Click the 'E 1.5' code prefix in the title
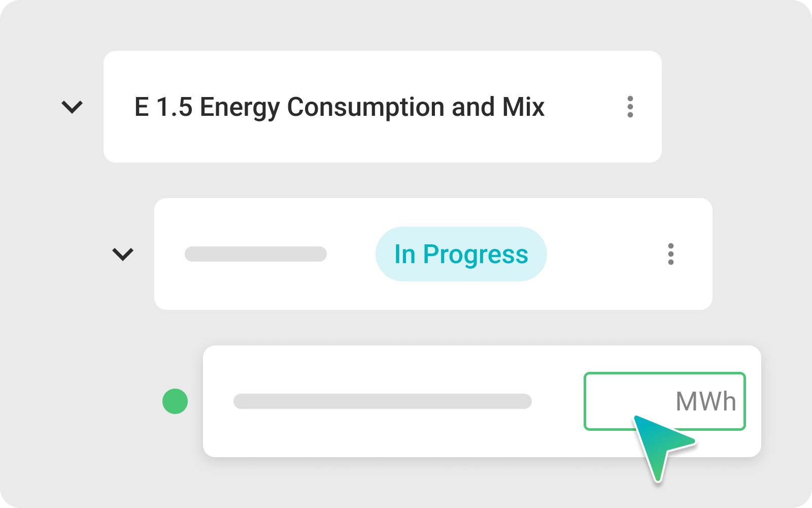Image resolution: width=812 pixels, height=508 pixels. (x=163, y=107)
